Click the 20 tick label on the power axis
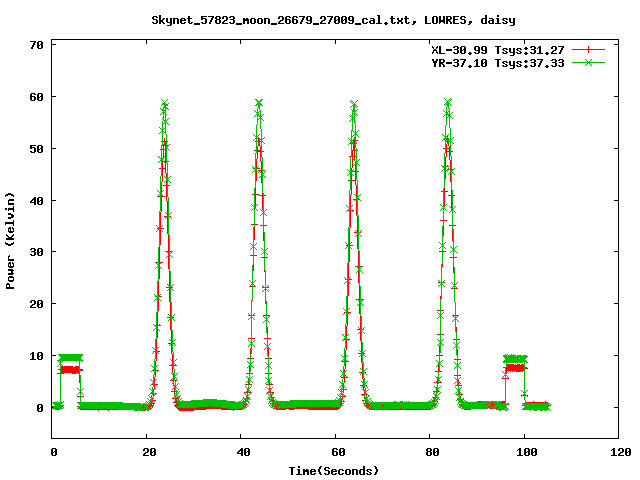This screenshot has height=480, width=640. [x=36, y=304]
